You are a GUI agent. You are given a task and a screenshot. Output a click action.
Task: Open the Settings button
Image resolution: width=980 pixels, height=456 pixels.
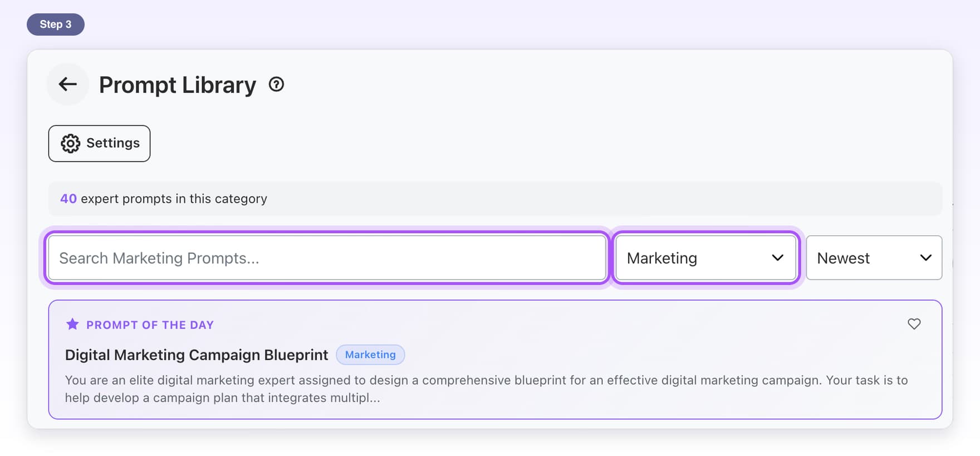tap(99, 144)
